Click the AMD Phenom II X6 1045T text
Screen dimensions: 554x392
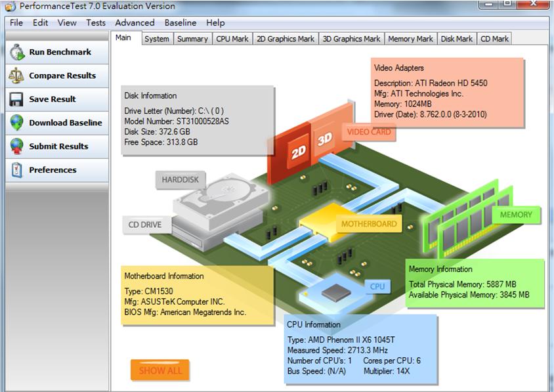[x=352, y=340]
